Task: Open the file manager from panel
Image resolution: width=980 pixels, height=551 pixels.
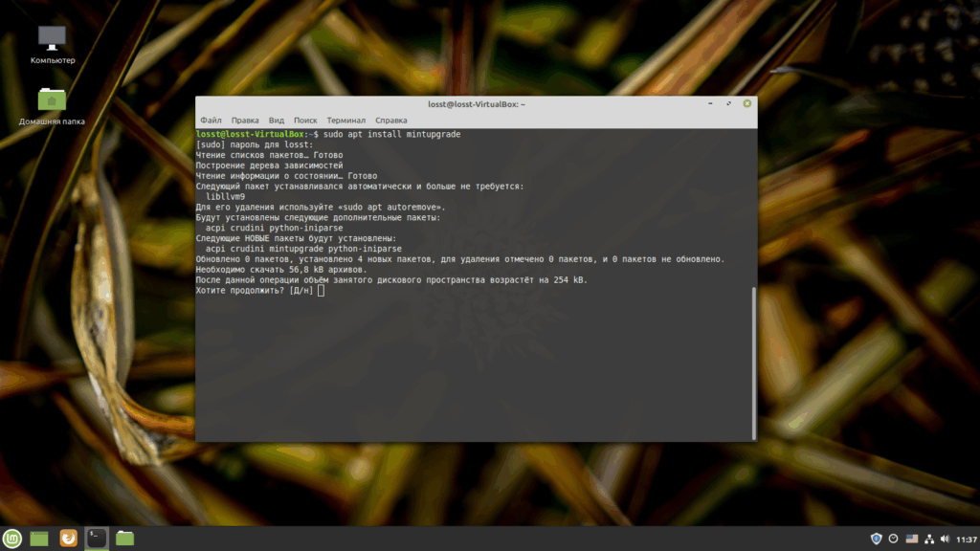Action: coord(125,538)
